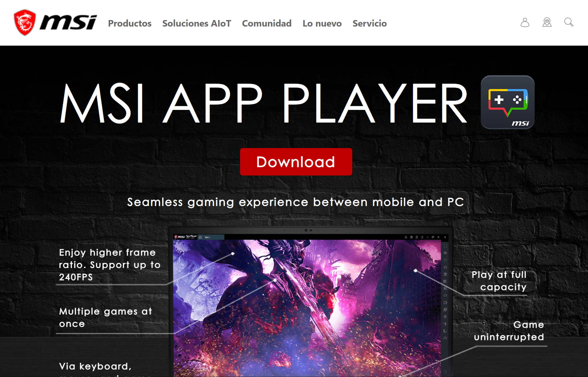Click the MSI APP PLAYER headline
This screenshot has width=588, height=377.
264,103
